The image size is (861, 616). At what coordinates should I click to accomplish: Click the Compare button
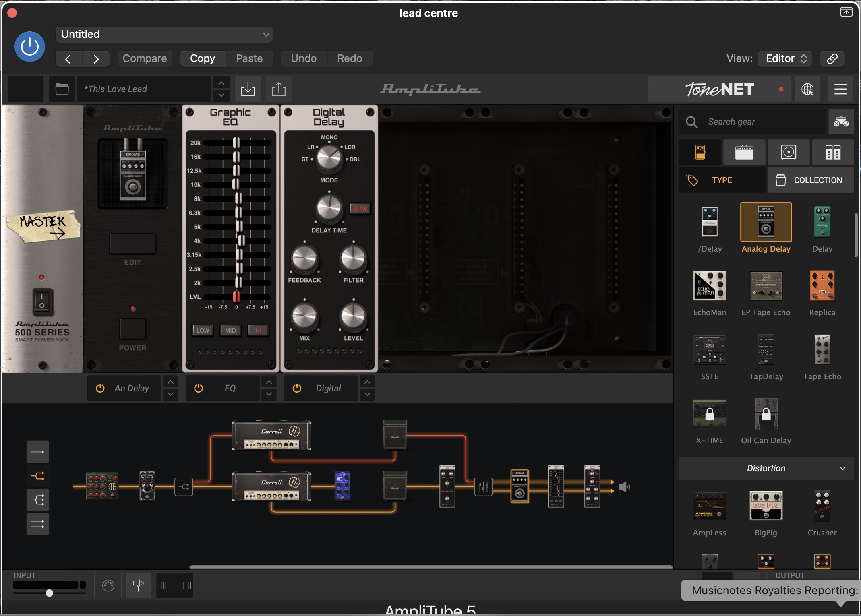coord(145,59)
